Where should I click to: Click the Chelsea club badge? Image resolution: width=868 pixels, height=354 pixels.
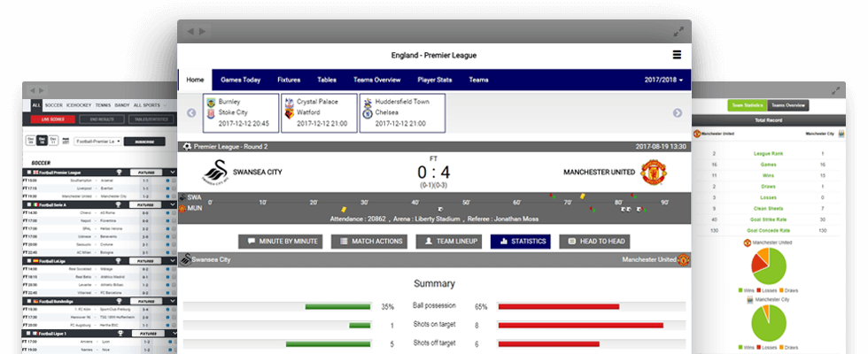pos(367,113)
